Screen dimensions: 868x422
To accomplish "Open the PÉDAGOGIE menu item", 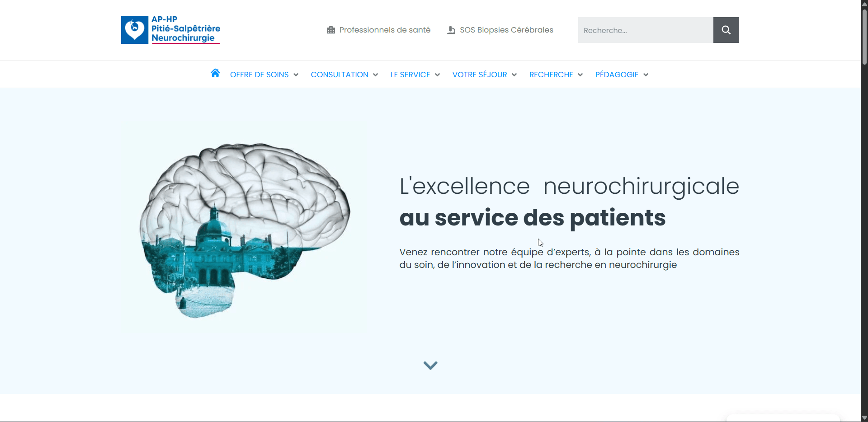I will [617, 75].
